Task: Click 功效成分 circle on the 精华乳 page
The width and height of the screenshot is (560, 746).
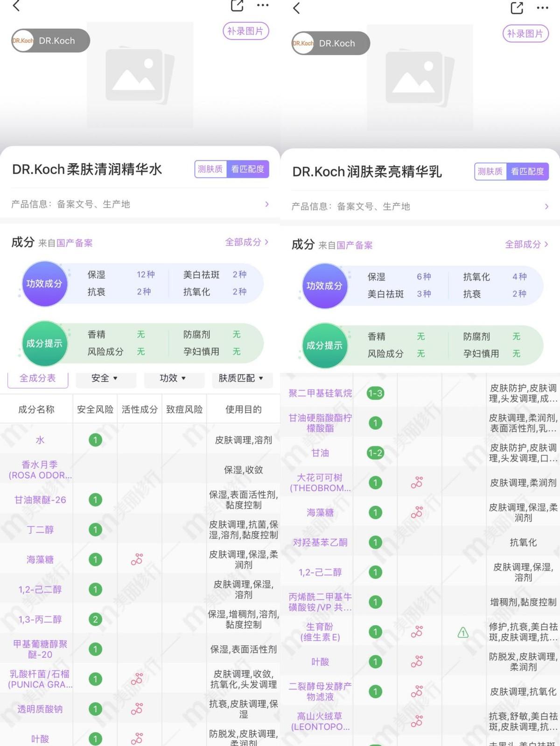Action: (x=324, y=286)
